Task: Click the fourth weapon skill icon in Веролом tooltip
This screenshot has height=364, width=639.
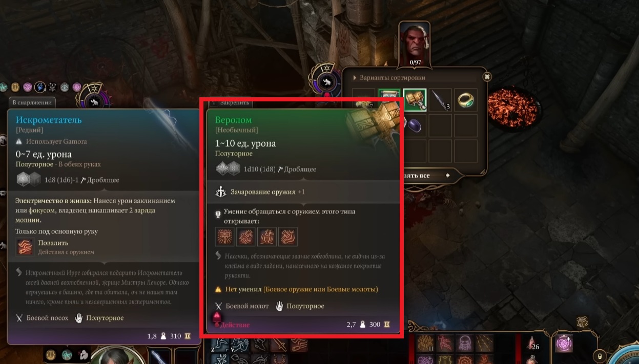Action: click(x=288, y=237)
